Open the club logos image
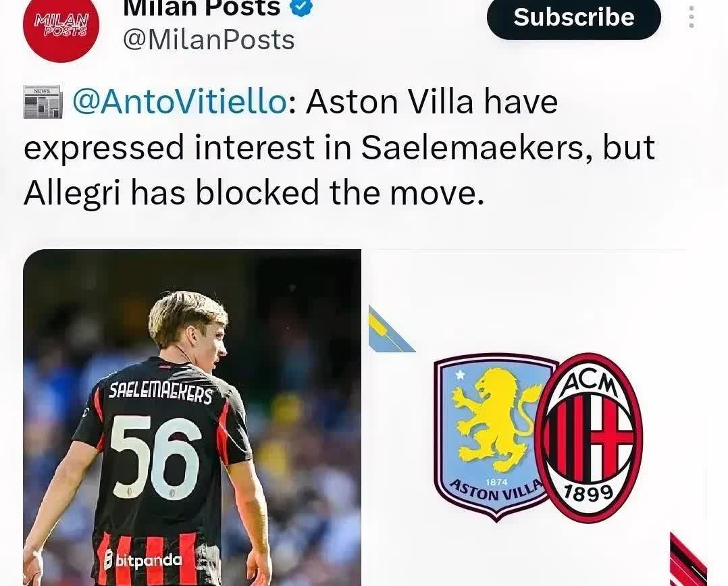 (x=538, y=418)
